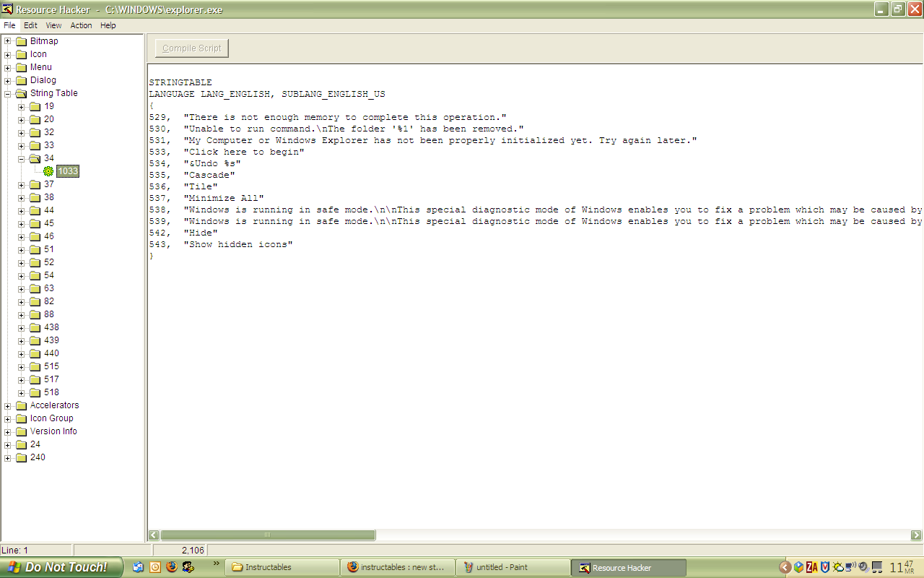Open the Edit menu
Image resolution: width=924 pixels, height=578 pixels.
(x=30, y=25)
